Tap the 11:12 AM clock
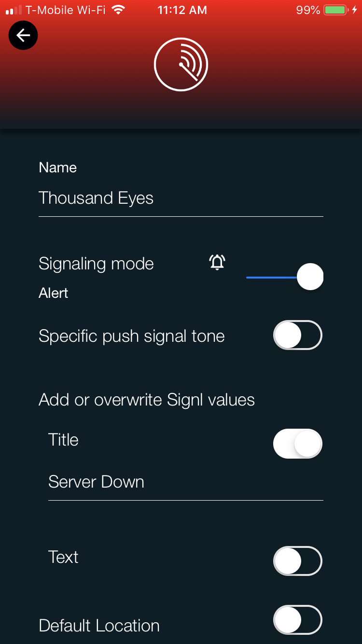 point(182,10)
